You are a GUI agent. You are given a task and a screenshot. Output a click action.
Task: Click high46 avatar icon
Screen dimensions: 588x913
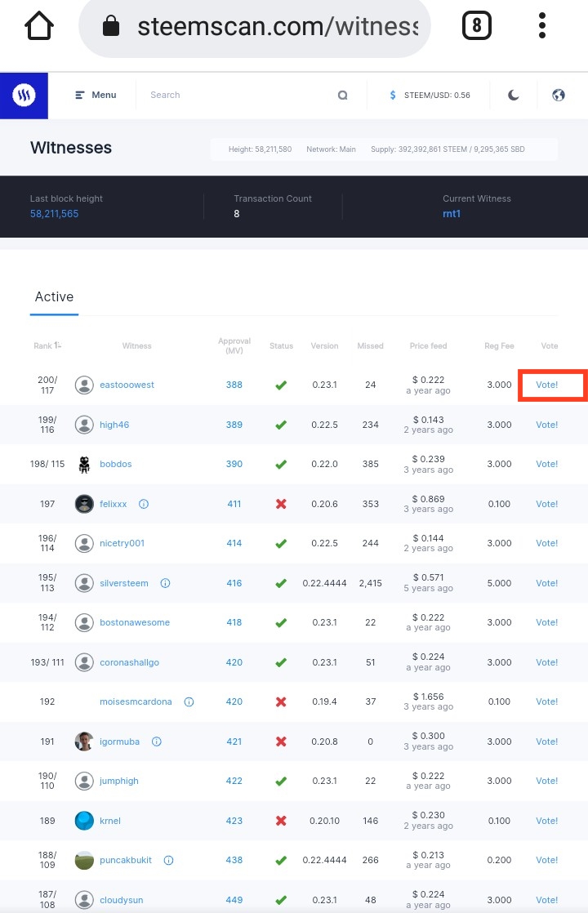(x=84, y=425)
